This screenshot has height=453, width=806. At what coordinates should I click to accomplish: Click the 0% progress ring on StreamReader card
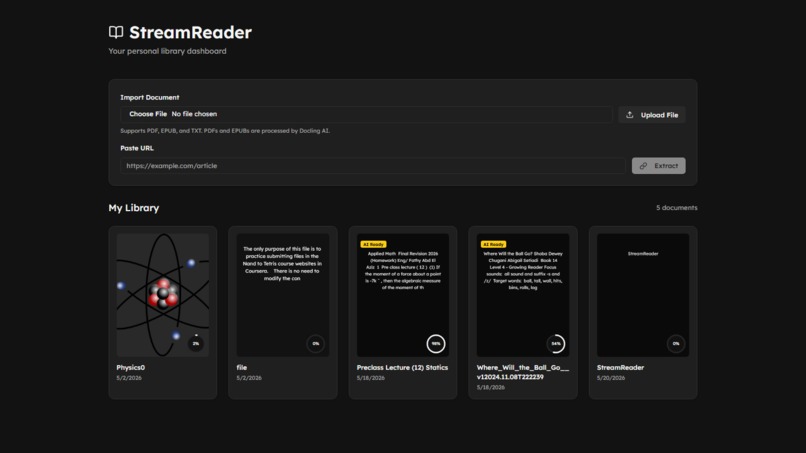676,343
